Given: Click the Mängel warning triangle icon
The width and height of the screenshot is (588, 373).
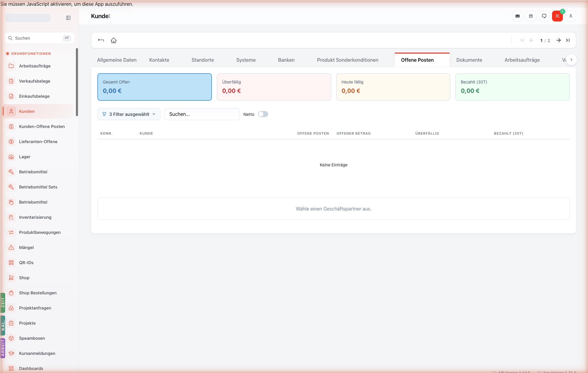Looking at the screenshot, I should click(11, 247).
